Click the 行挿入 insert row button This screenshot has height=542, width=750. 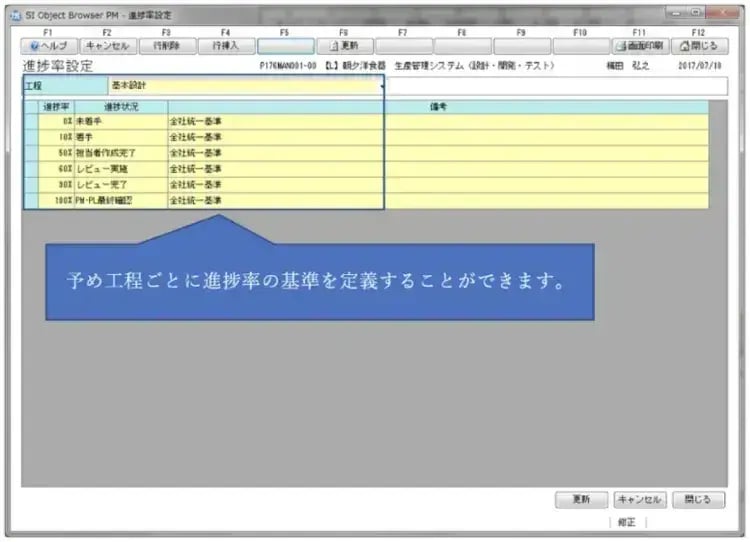pos(226,46)
